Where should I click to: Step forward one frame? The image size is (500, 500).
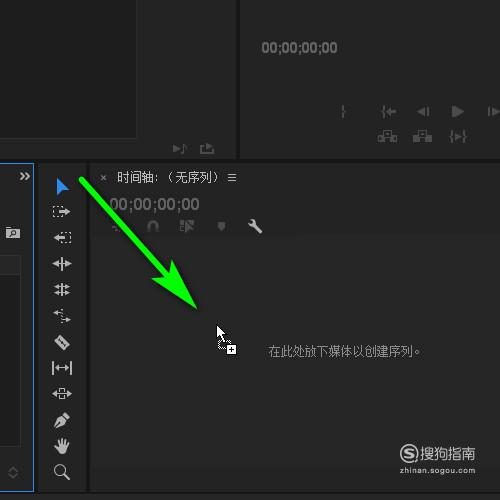point(493,112)
